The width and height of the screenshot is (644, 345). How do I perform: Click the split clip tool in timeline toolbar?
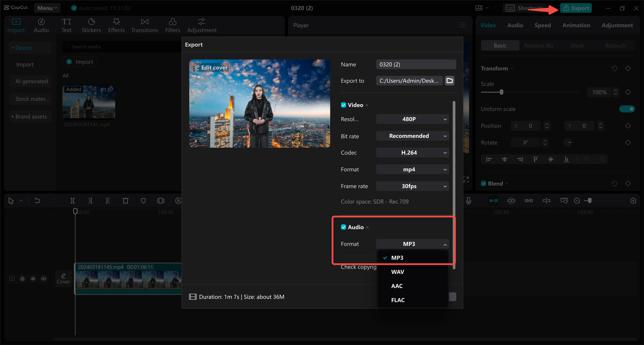click(72, 201)
